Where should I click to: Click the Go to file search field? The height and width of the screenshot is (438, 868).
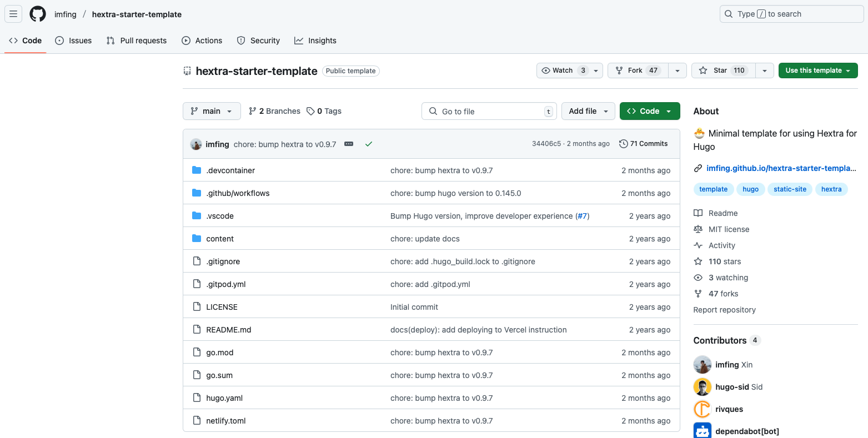coord(489,111)
